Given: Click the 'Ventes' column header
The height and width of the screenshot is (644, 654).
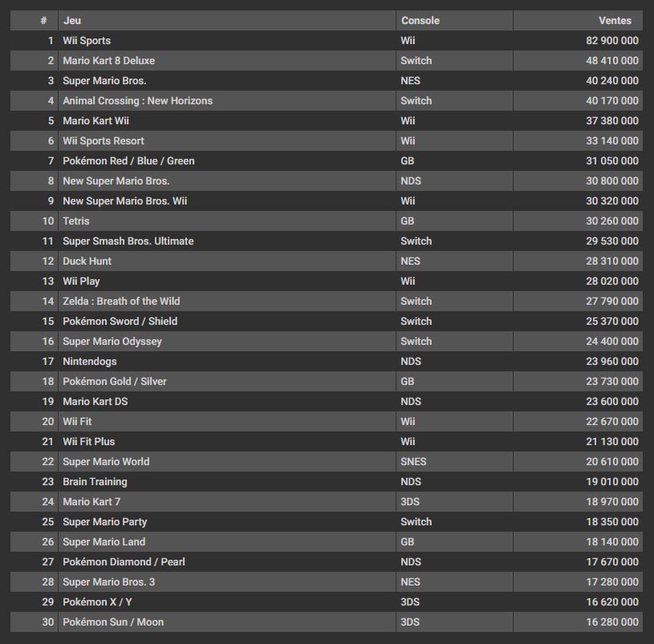Looking at the screenshot, I should tap(615, 20).
